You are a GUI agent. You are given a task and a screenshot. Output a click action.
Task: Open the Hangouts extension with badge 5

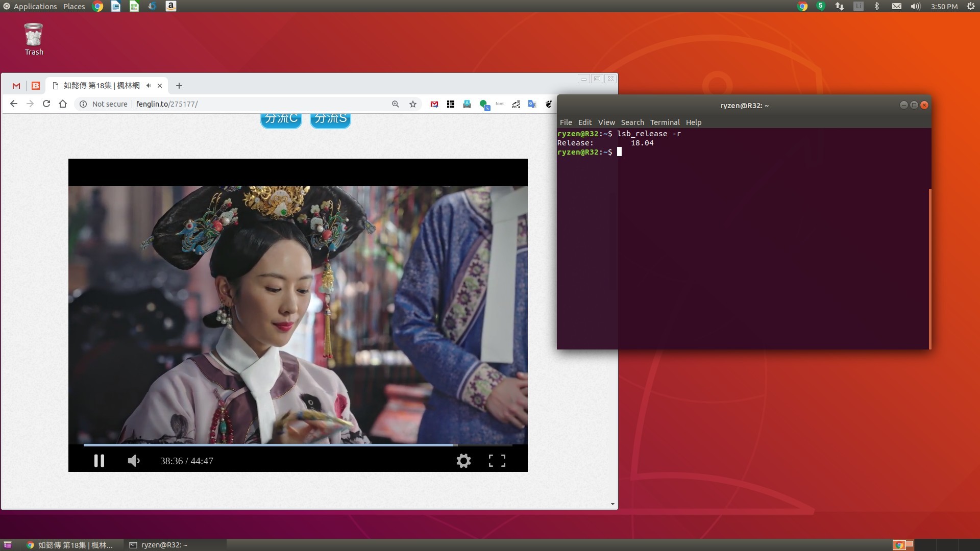pyautogui.click(x=484, y=105)
